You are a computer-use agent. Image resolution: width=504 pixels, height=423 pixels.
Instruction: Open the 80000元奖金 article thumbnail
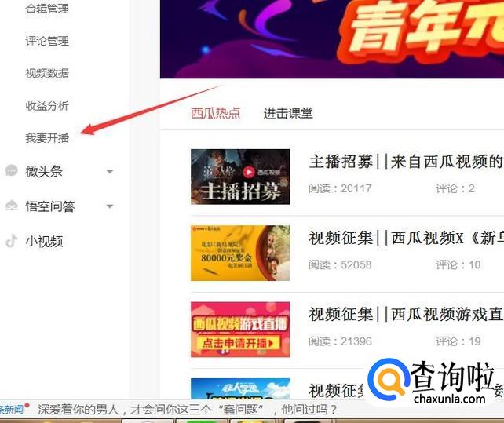240,253
